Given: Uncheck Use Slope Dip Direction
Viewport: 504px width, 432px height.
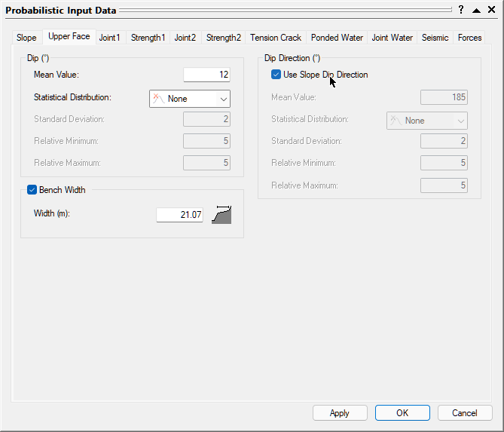Looking at the screenshot, I should [276, 75].
